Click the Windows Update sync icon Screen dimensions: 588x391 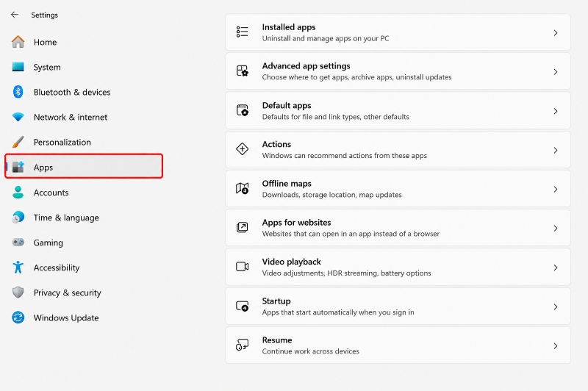(x=18, y=318)
